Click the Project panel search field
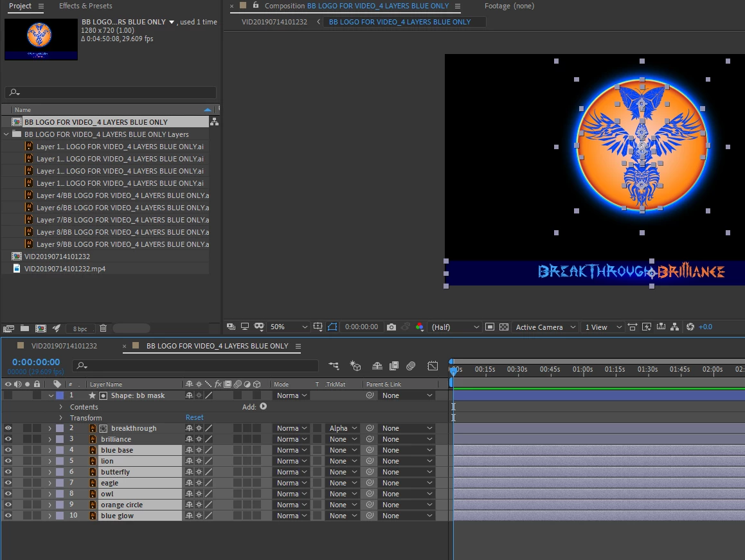Viewport: 745px width, 560px height. coord(110,92)
